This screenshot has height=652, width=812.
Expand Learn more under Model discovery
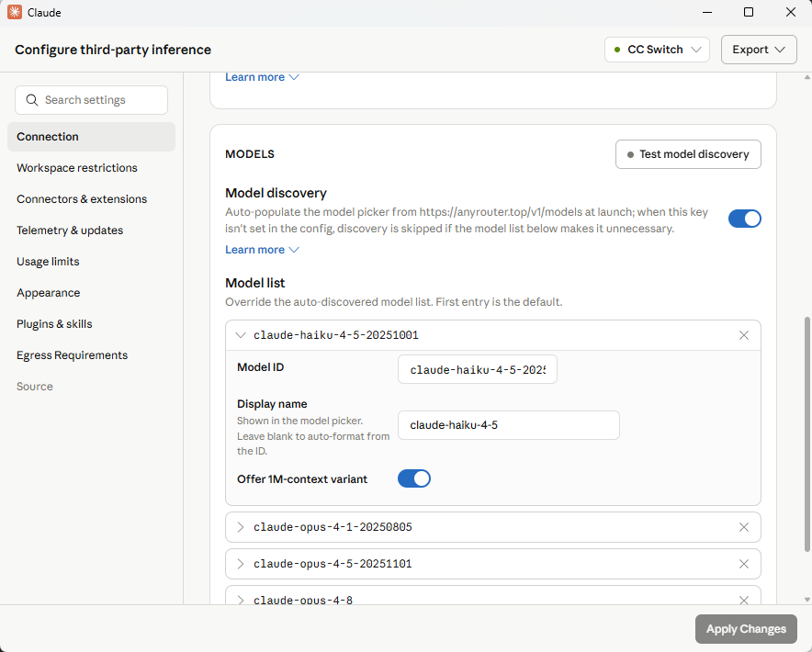262,250
